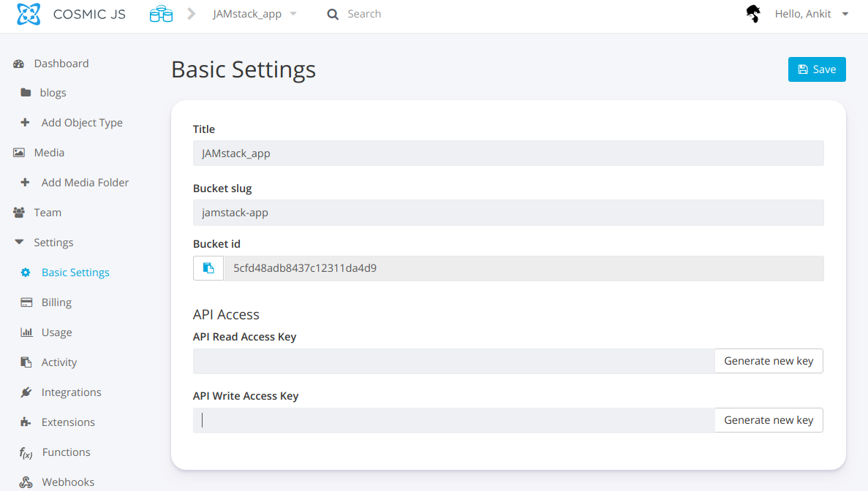Image resolution: width=868 pixels, height=491 pixels.
Task: Generate new API Read Access Key
Action: click(769, 361)
